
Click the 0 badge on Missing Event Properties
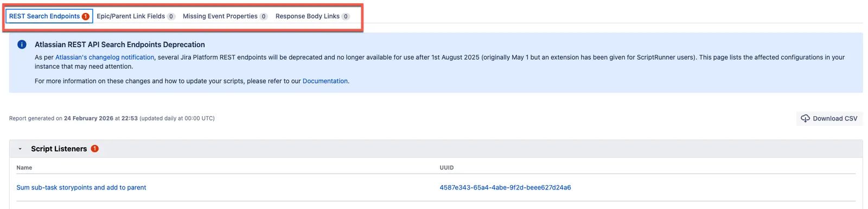point(264,16)
